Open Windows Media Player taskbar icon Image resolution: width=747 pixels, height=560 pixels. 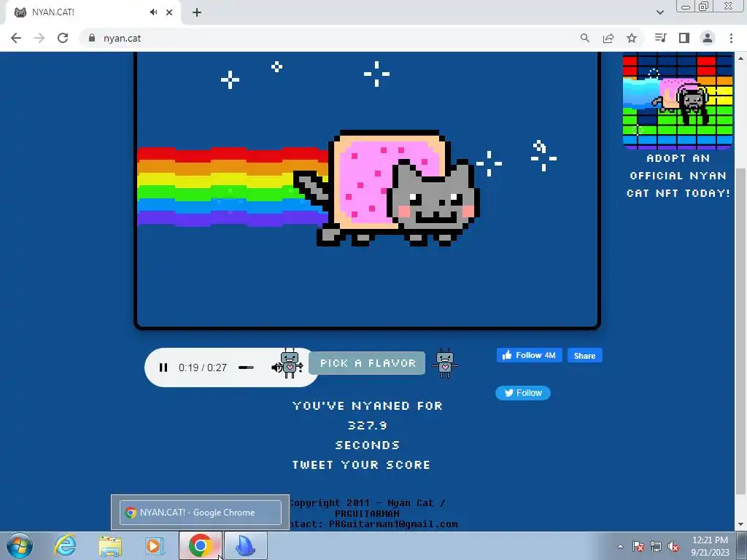click(153, 545)
